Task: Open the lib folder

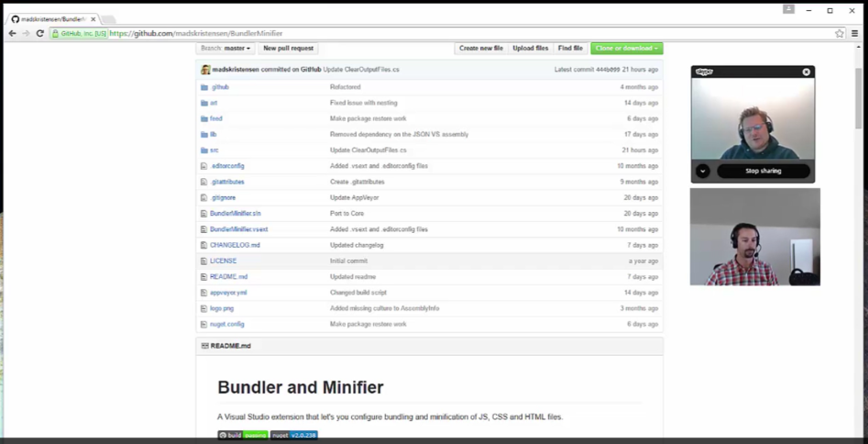Action: [214, 134]
